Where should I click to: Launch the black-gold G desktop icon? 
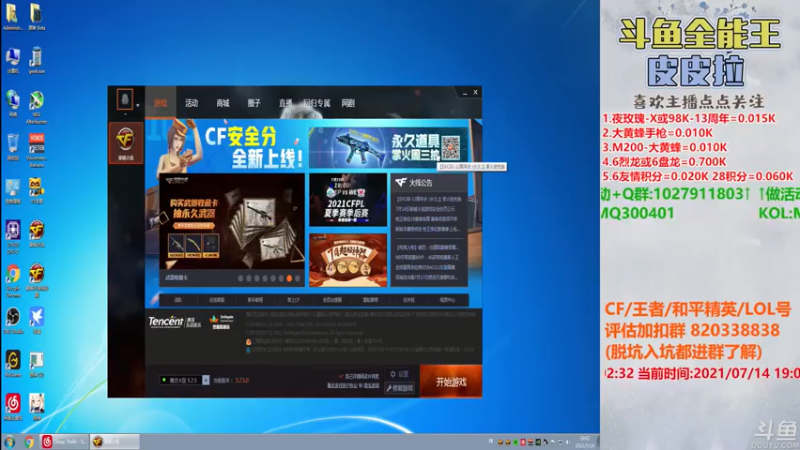(13, 363)
